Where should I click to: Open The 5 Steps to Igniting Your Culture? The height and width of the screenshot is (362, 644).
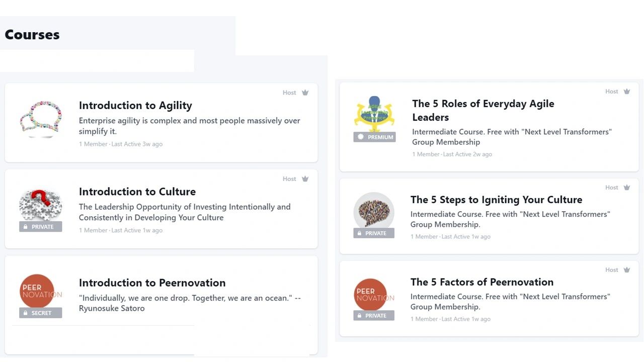pyautogui.click(x=496, y=200)
